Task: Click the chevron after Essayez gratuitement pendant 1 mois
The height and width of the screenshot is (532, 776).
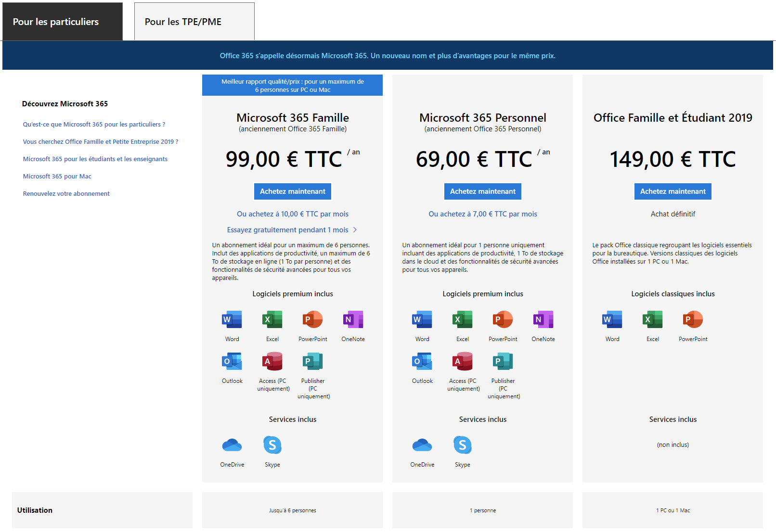Action: 355,230
